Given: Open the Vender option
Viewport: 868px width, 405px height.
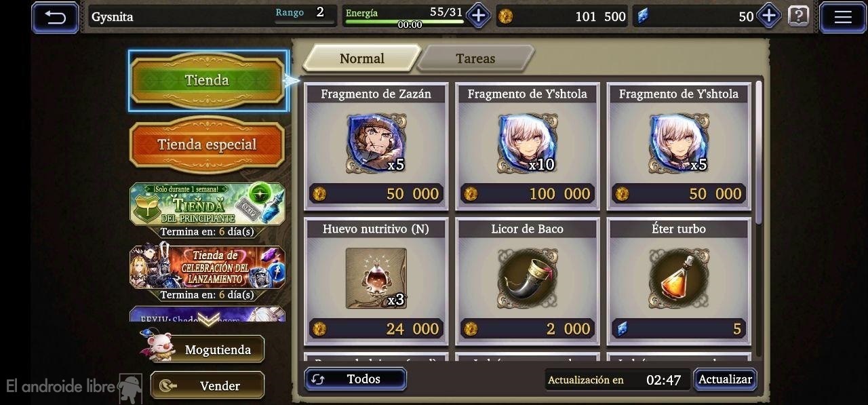Looking at the screenshot, I should pyautogui.click(x=208, y=385).
